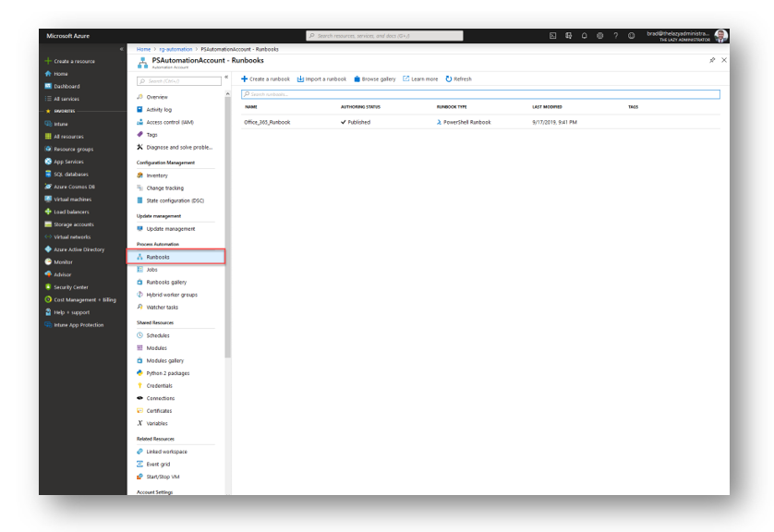This screenshot has height=532, width=774.
Task: Click Browse gallery
Action: tap(375, 79)
